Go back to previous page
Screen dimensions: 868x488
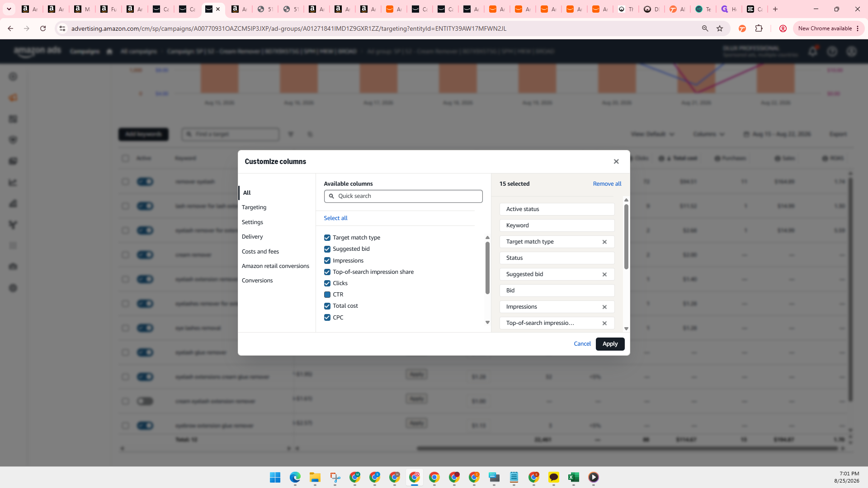pyautogui.click(x=10, y=28)
